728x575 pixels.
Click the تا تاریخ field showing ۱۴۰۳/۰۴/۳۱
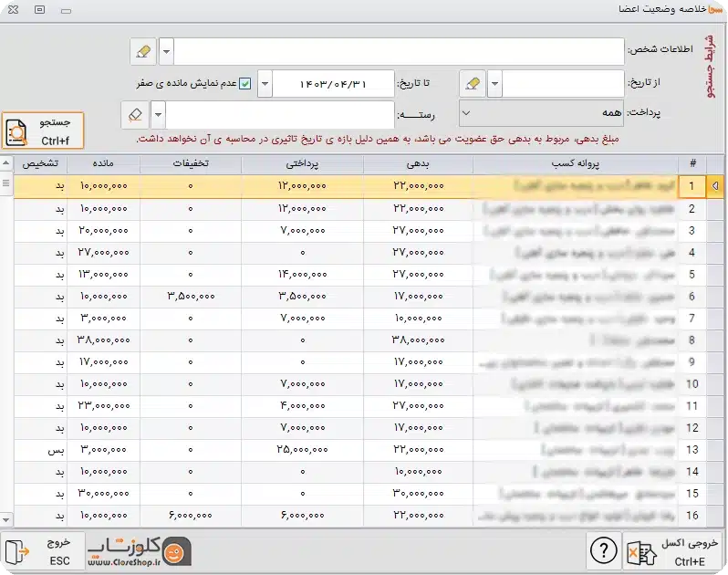[333, 84]
